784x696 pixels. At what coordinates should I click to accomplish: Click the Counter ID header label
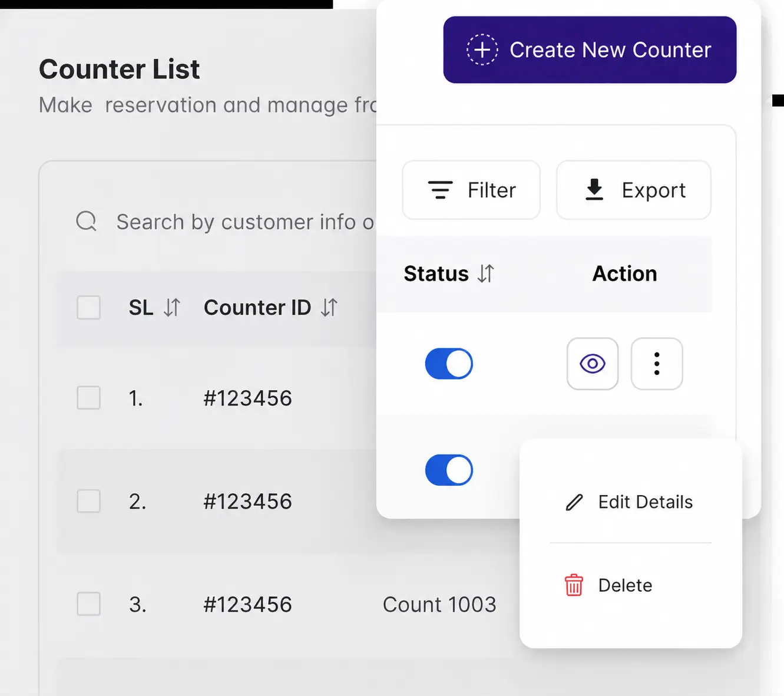click(x=257, y=308)
